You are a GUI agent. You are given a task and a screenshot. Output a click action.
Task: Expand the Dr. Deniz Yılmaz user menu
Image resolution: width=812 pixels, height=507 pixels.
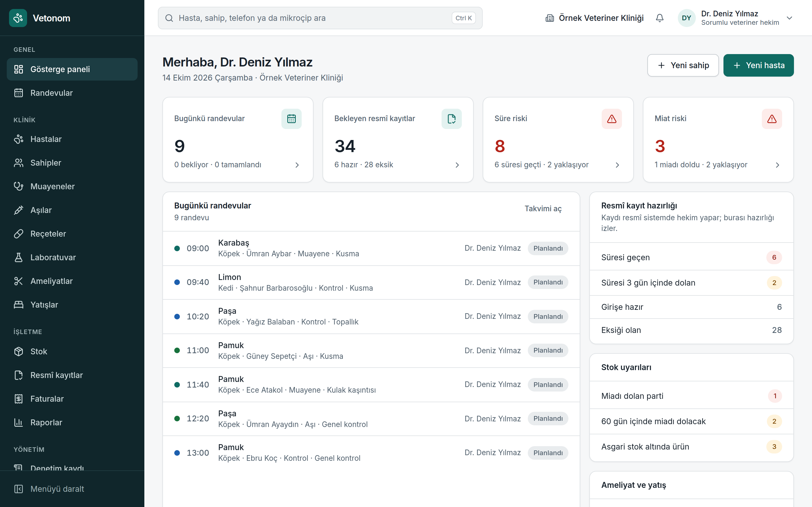pyautogui.click(x=789, y=18)
